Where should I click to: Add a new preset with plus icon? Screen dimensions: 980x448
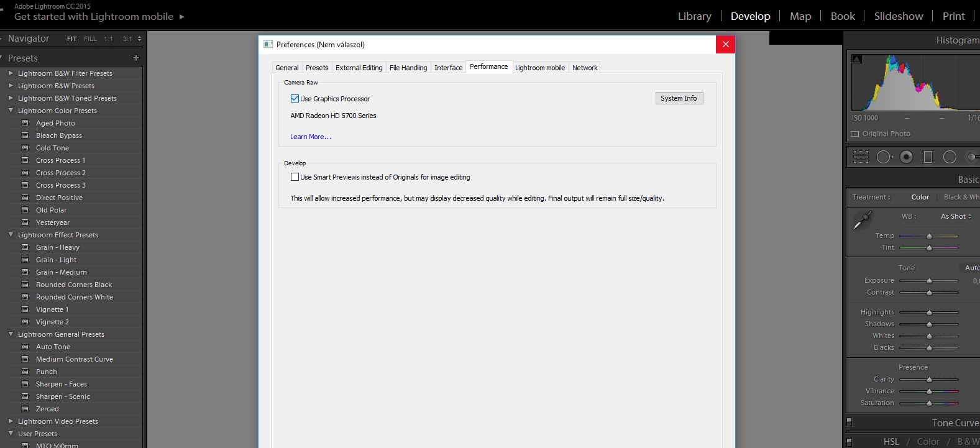point(136,58)
